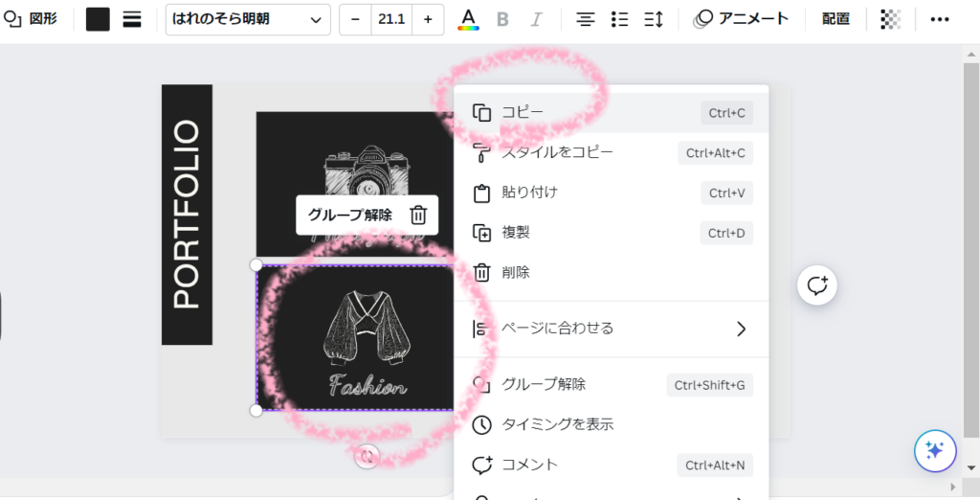Choose 削除 from the context menu
Image resolution: width=980 pixels, height=500 pixels.
click(612, 273)
